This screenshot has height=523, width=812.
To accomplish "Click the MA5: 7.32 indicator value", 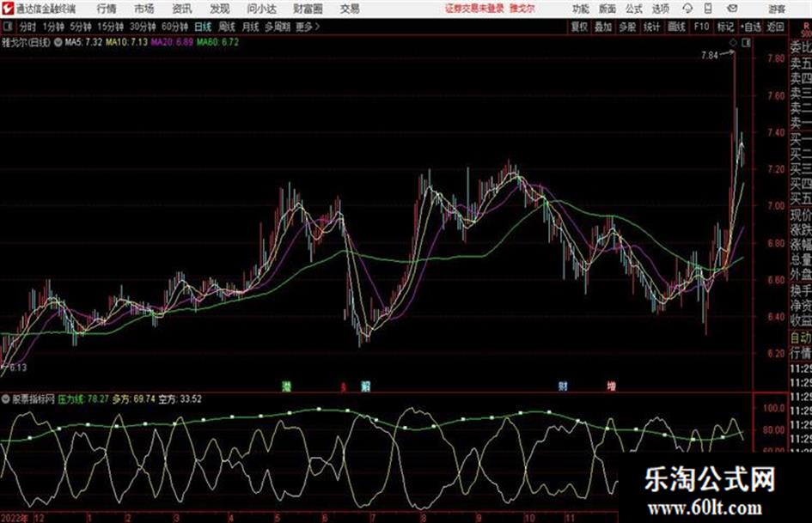I will (83, 42).
